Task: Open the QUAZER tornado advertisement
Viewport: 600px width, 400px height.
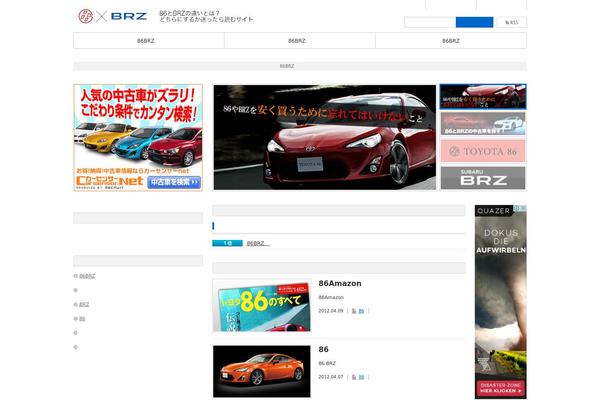Action: coord(501,302)
